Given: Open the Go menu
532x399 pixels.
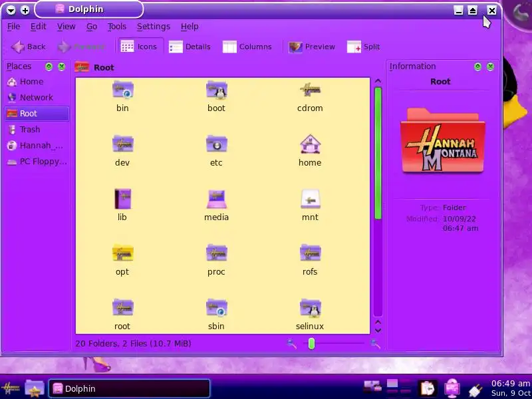Looking at the screenshot, I should [x=92, y=27].
